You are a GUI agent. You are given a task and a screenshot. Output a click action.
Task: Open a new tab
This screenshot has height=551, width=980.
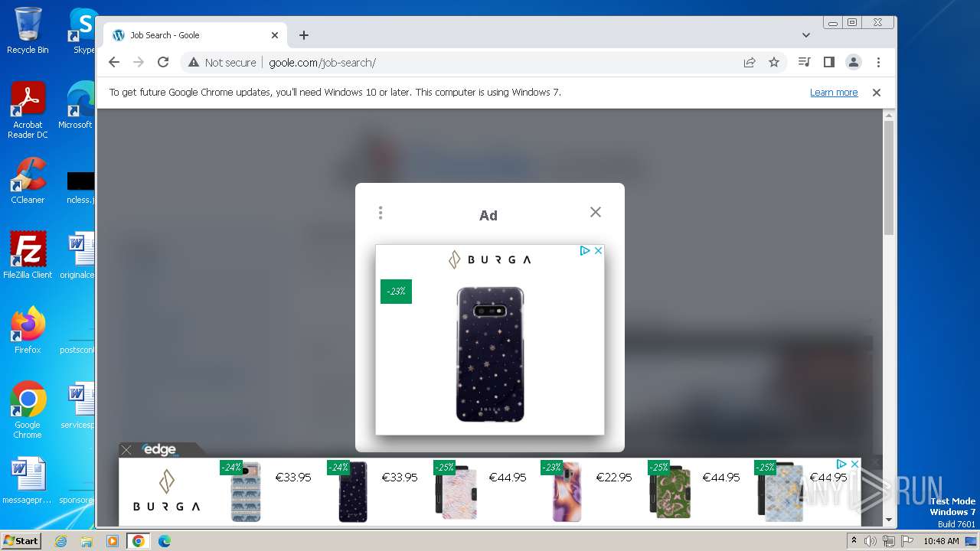tap(304, 35)
